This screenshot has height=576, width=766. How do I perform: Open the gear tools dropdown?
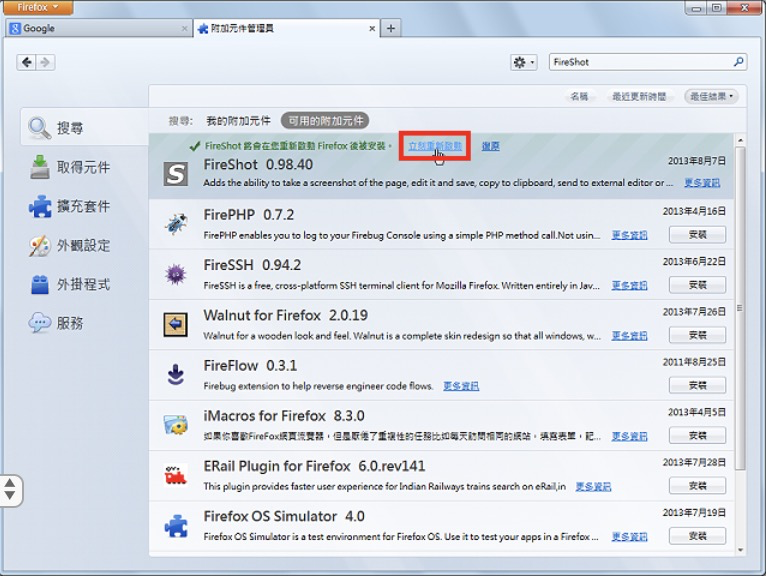(524, 62)
